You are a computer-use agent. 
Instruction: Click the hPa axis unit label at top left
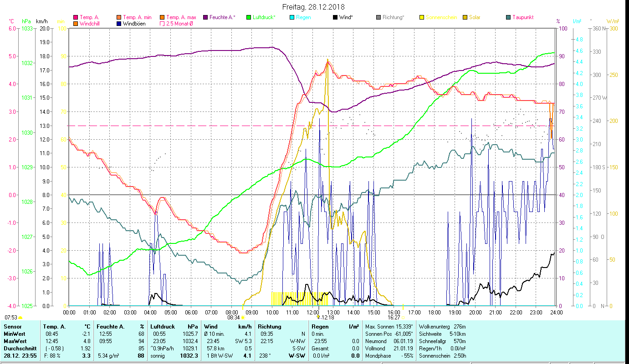click(x=26, y=21)
